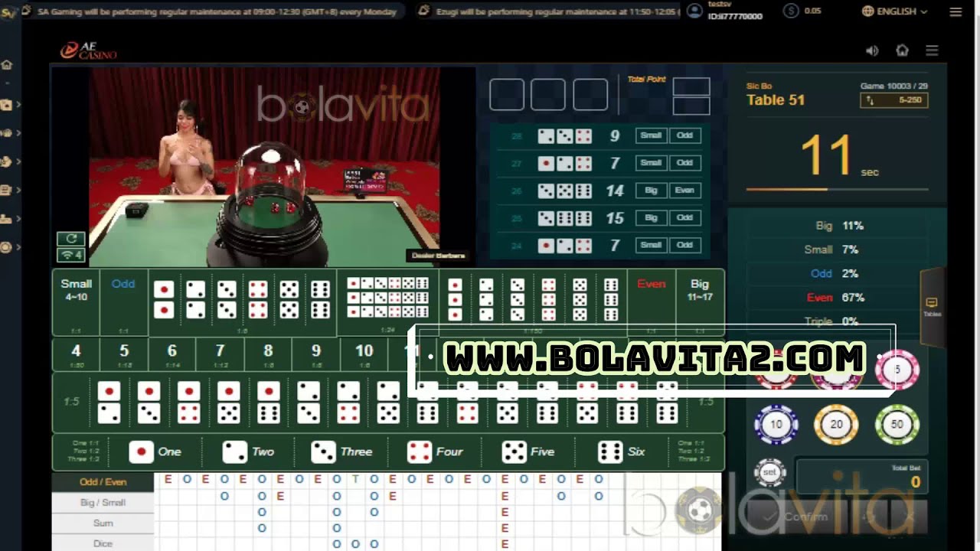Bet on single die Three
980x551 pixels.
[x=341, y=452]
